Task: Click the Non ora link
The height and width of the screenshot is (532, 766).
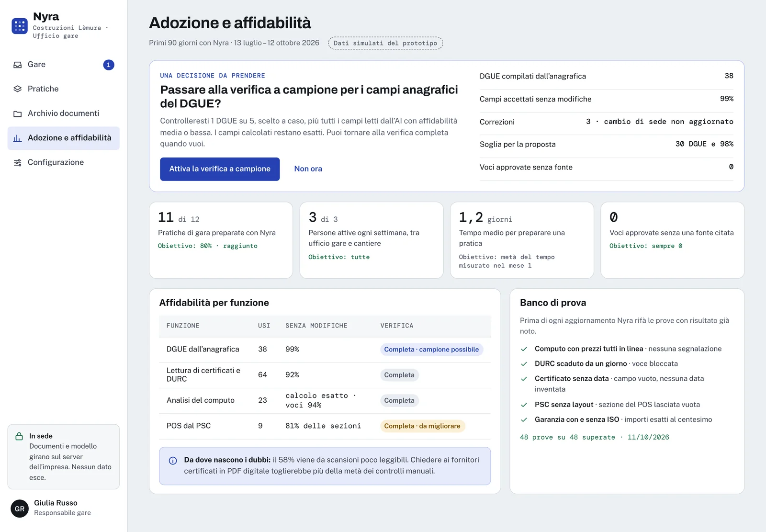Action: (308, 169)
